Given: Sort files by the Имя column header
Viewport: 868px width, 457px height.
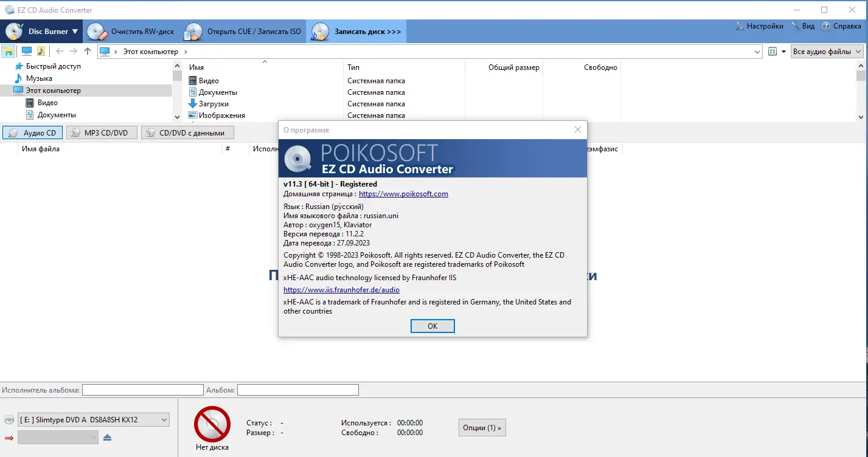Looking at the screenshot, I should pyautogui.click(x=264, y=67).
